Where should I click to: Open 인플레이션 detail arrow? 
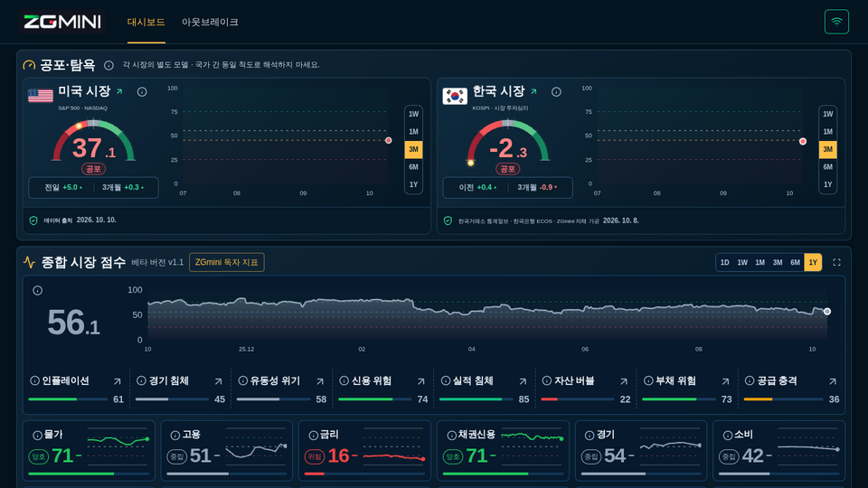click(x=118, y=381)
